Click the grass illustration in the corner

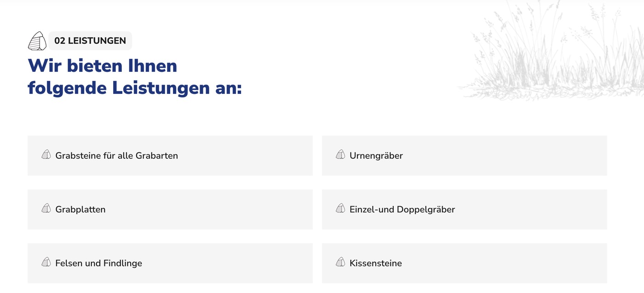(x=552, y=55)
